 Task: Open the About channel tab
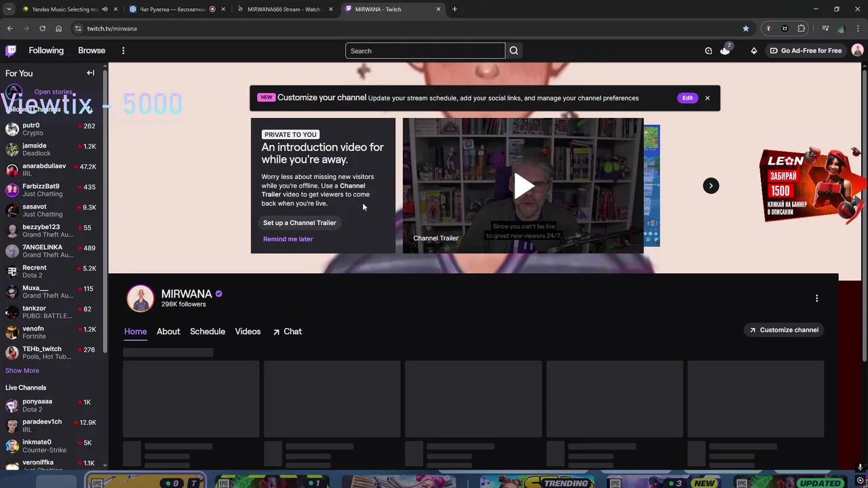[168, 331]
